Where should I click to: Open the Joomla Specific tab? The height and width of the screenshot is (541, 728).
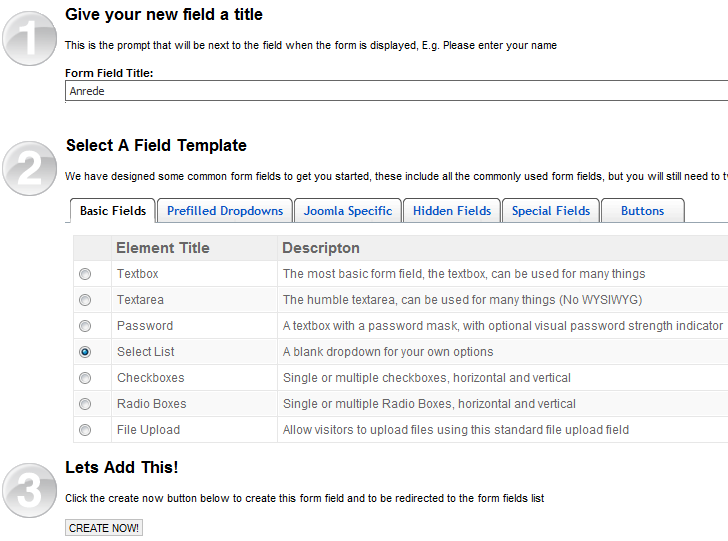pos(348,211)
